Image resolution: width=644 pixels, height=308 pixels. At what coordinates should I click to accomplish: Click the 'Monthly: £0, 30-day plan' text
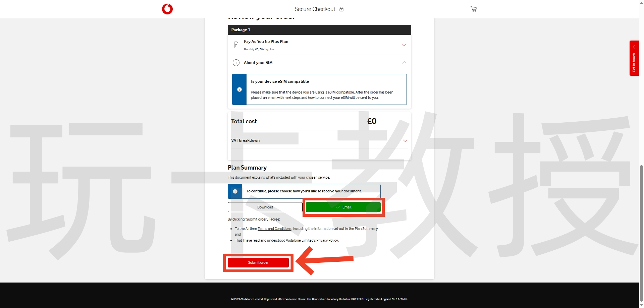[x=259, y=49]
